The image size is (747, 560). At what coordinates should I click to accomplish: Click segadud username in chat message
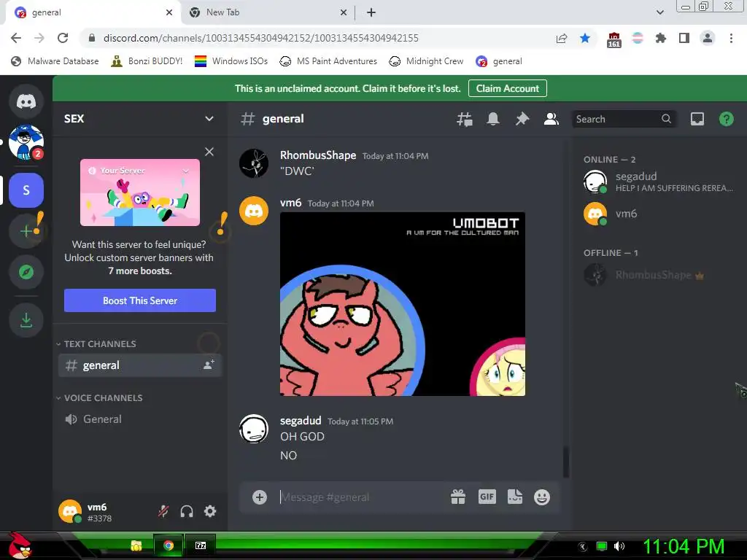pos(301,421)
